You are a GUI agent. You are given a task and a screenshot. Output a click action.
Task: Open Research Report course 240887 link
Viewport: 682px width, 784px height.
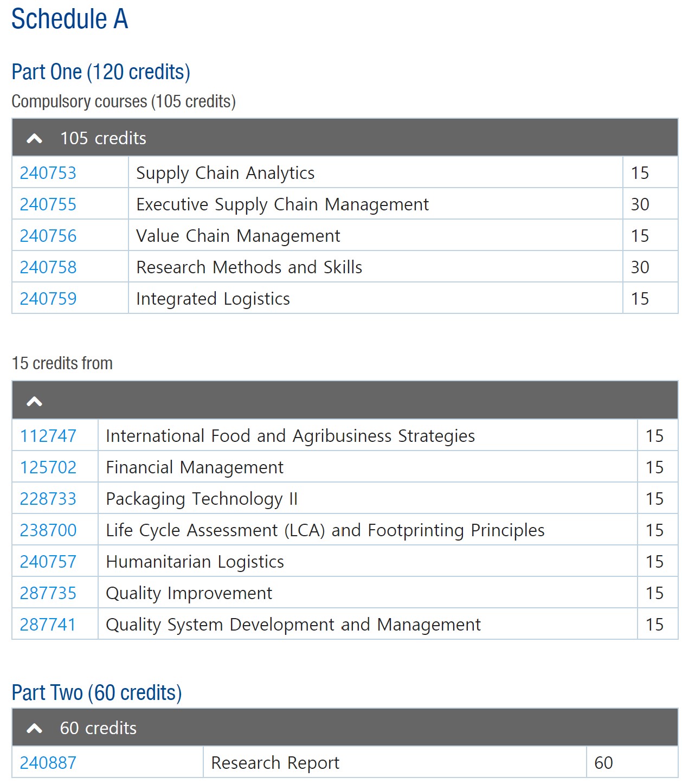click(48, 763)
